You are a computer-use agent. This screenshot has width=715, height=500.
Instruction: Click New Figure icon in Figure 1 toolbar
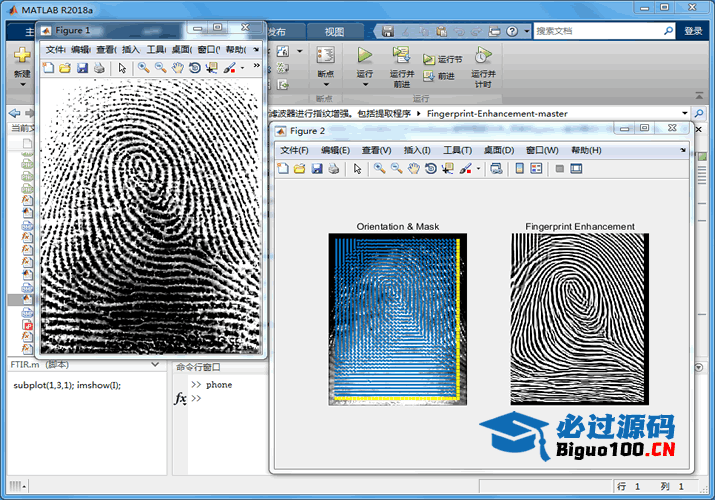click(x=48, y=68)
